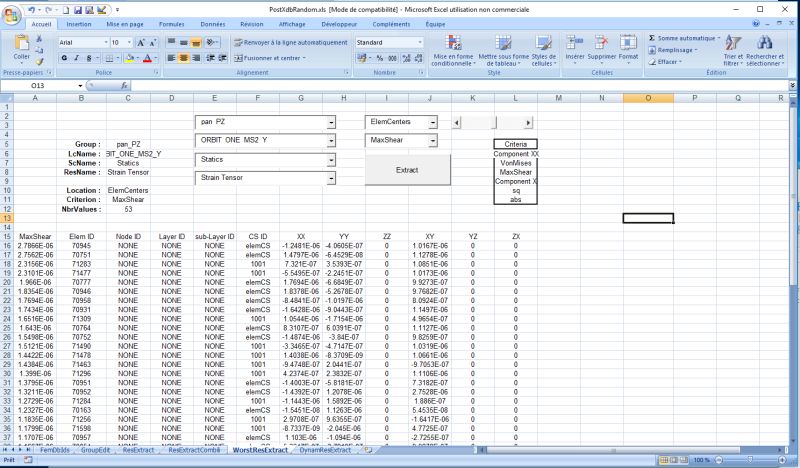800x468 pixels.
Task: Click the Extract button on the sheet
Action: click(408, 170)
